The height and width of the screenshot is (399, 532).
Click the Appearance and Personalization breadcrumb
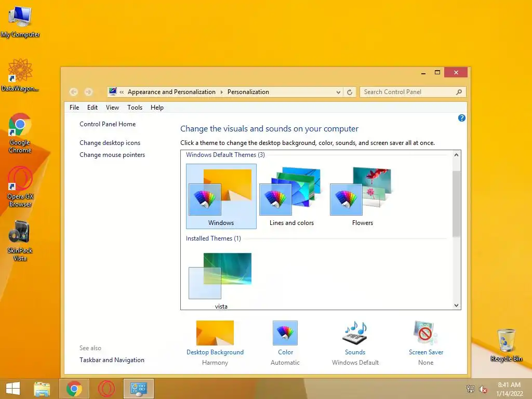[171, 92]
